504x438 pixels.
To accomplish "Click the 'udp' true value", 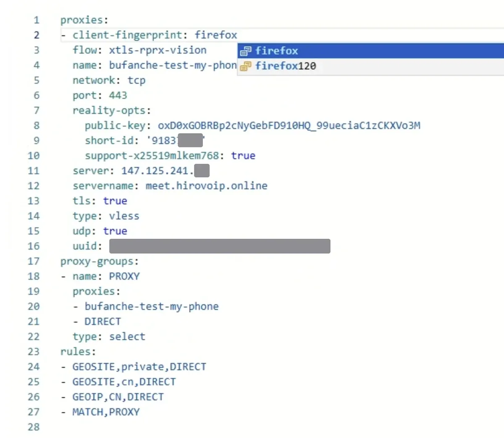I will pos(115,231).
